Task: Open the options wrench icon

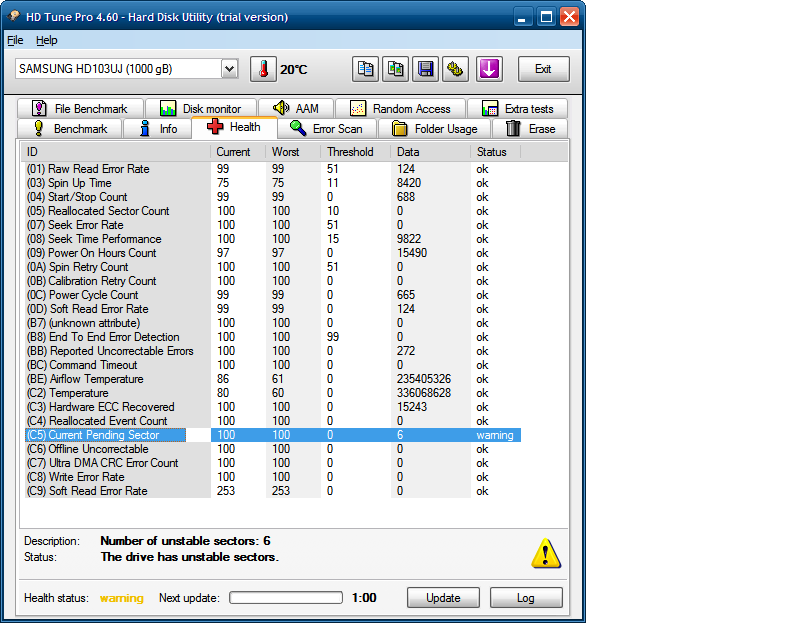Action: pyautogui.click(x=456, y=69)
